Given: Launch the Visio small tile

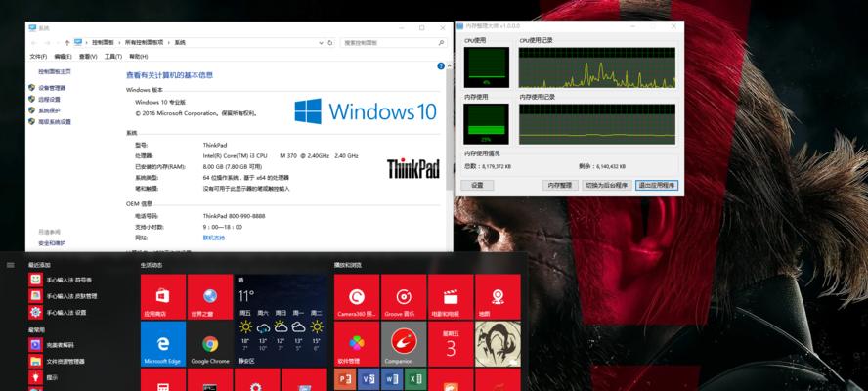Looking at the screenshot, I should pyautogui.click(x=369, y=379).
